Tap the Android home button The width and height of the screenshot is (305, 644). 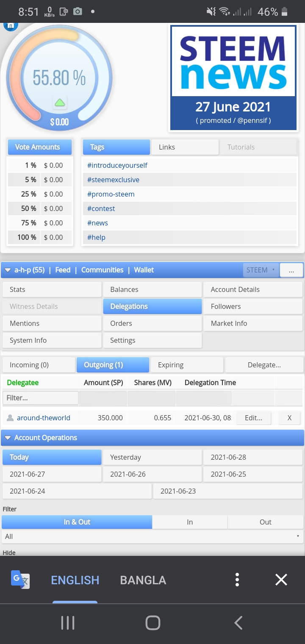(x=152, y=623)
